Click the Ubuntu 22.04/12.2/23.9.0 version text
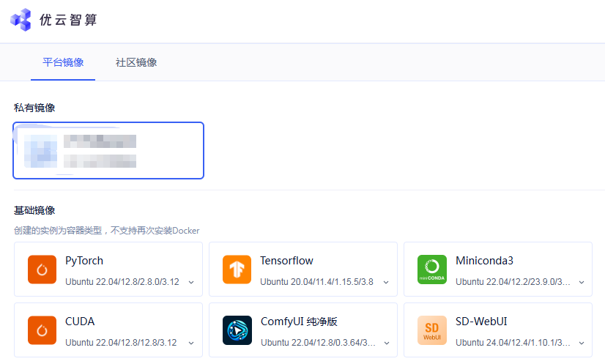 click(x=513, y=282)
